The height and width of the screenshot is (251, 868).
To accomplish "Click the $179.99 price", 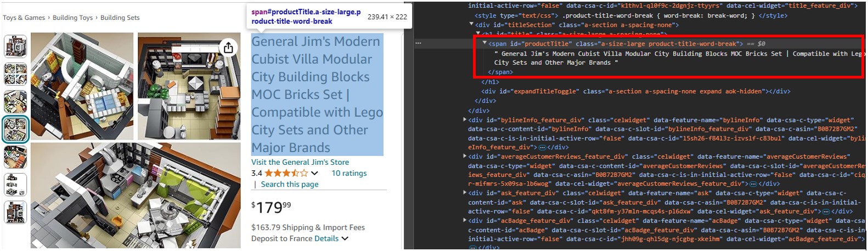I will [271, 208].
